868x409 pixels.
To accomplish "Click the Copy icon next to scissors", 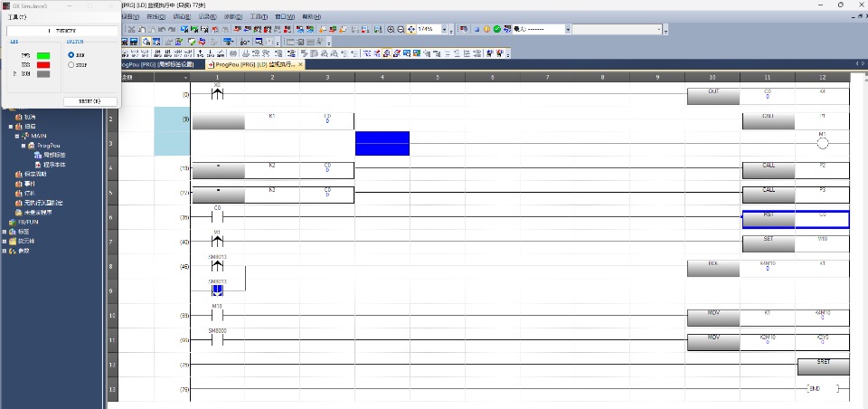I will click(142, 29).
